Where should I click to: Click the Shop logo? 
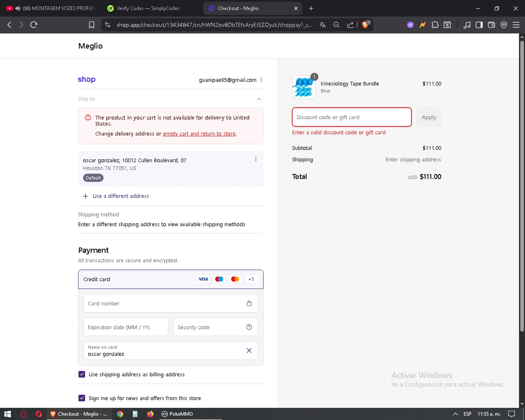(86, 79)
